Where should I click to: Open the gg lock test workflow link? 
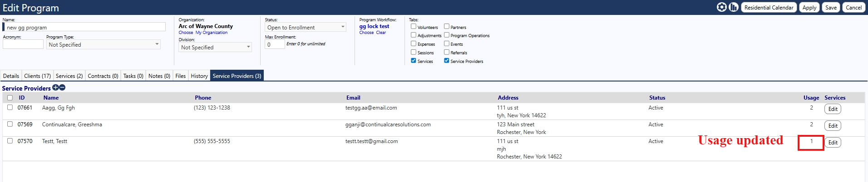click(x=374, y=26)
